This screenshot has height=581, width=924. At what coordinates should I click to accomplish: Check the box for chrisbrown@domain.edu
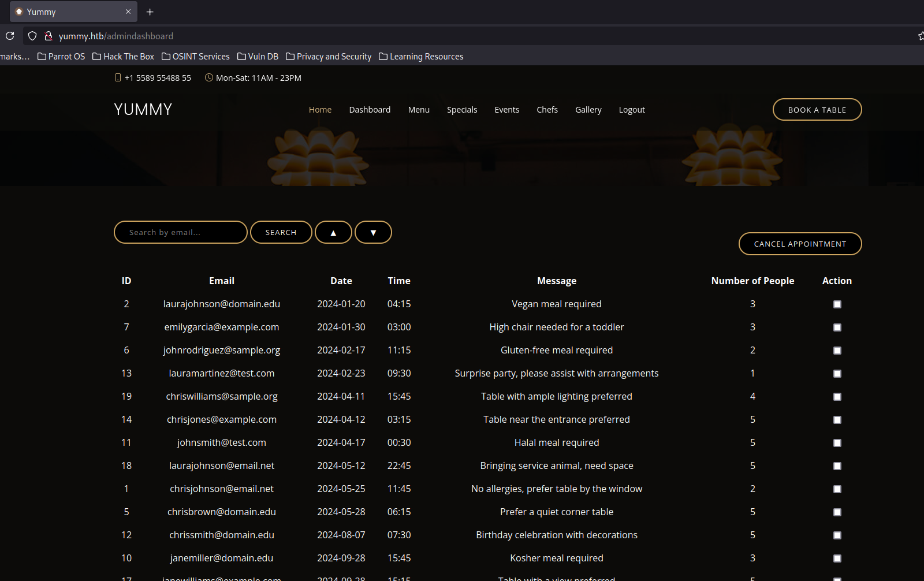click(x=837, y=512)
